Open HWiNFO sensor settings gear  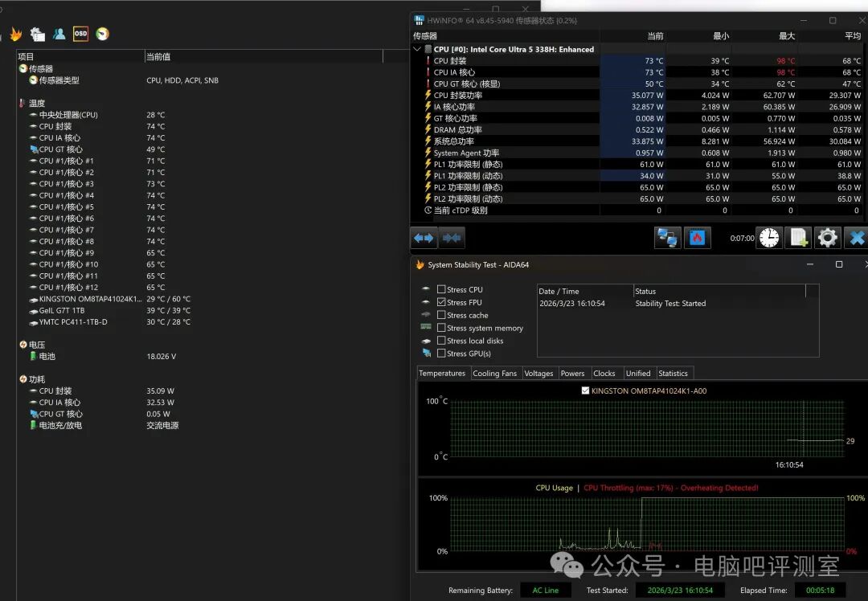[x=827, y=238]
